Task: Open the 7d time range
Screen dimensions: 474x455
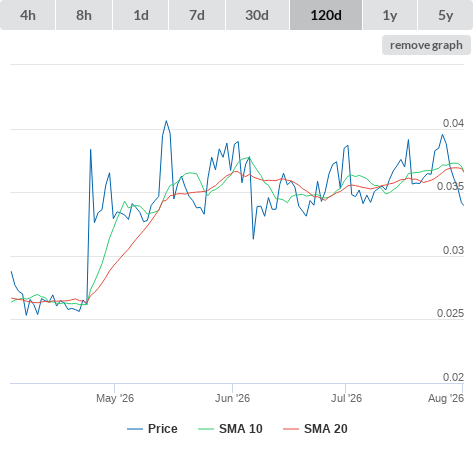Action: (x=197, y=15)
